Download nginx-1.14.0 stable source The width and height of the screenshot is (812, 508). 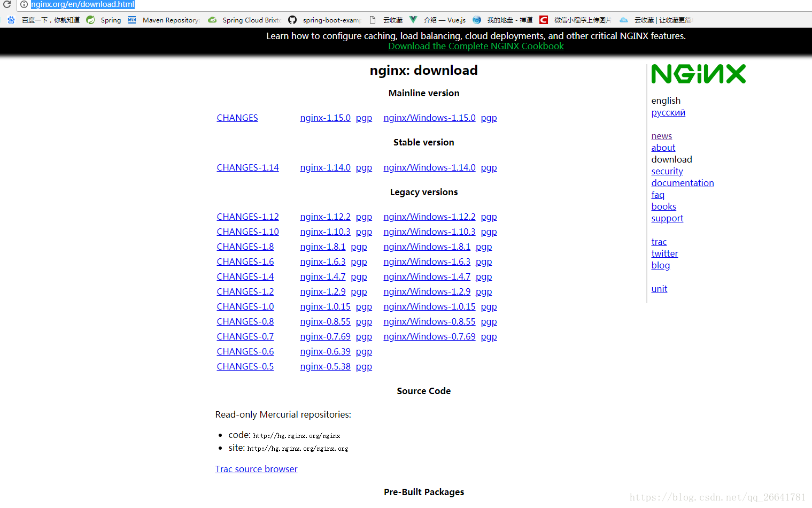pyautogui.click(x=326, y=167)
